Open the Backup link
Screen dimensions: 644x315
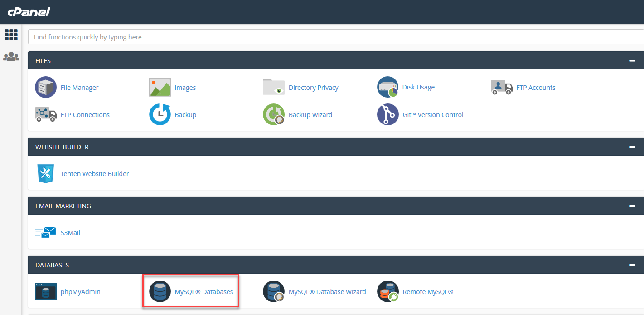point(185,115)
